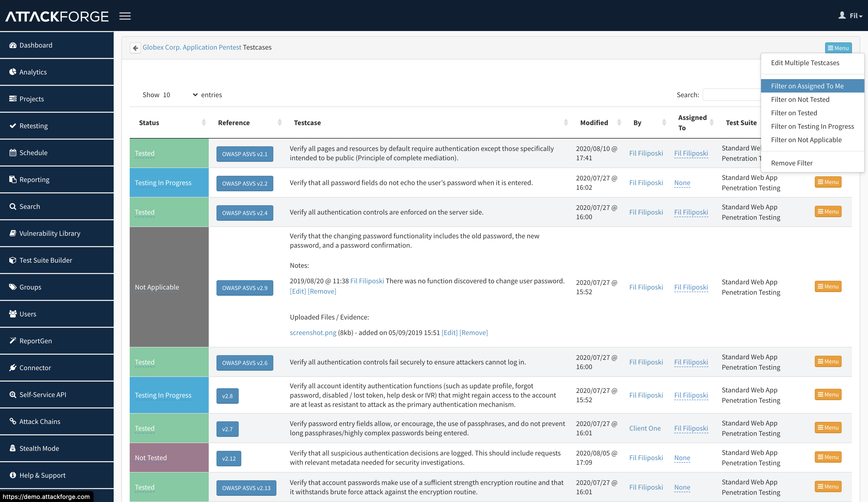Click OWASP ASVS v2.2 reference badge

[x=245, y=184]
